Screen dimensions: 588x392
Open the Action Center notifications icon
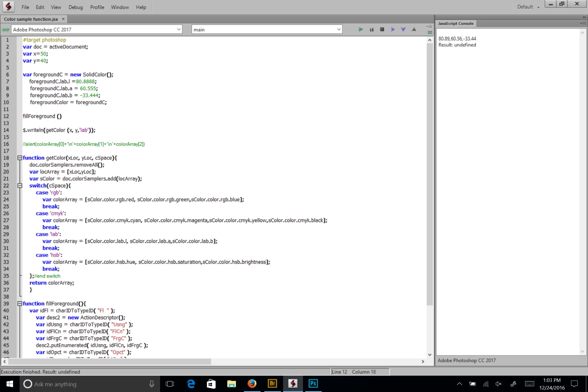click(x=574, y=384)
